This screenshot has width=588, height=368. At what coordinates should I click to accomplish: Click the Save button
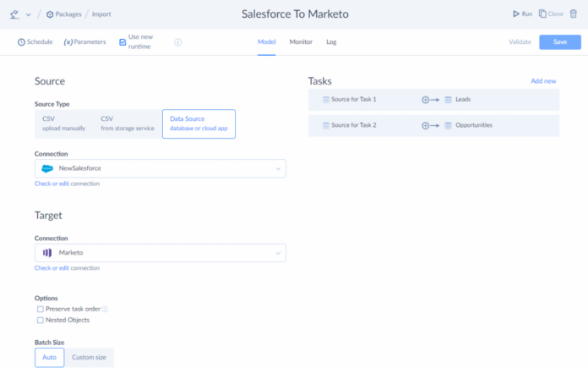(x=559, y=41)
